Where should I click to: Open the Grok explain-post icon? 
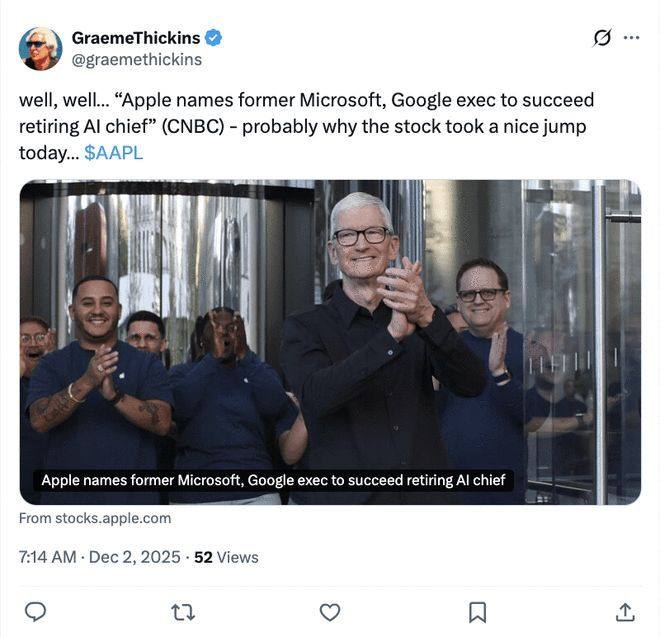pos(602,38)
